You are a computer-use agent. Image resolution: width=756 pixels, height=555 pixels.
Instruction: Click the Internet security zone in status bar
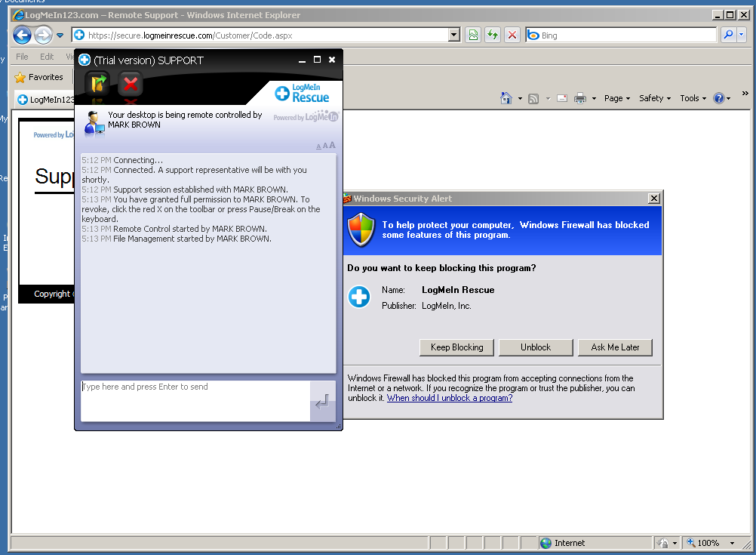595,543
